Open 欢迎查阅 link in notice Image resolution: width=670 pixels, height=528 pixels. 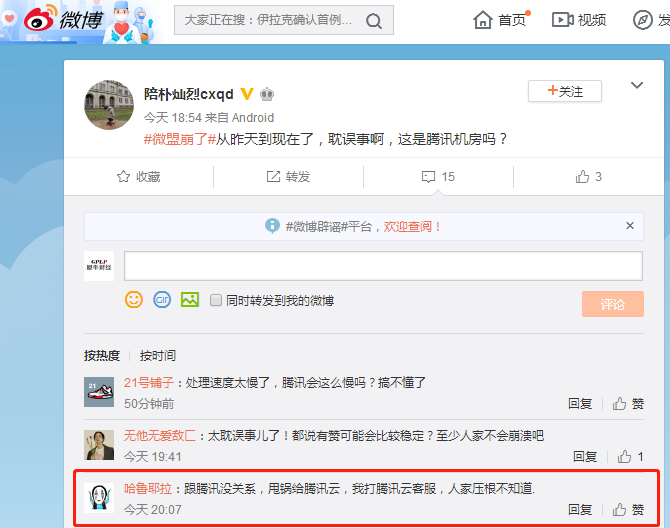[411, 226]
